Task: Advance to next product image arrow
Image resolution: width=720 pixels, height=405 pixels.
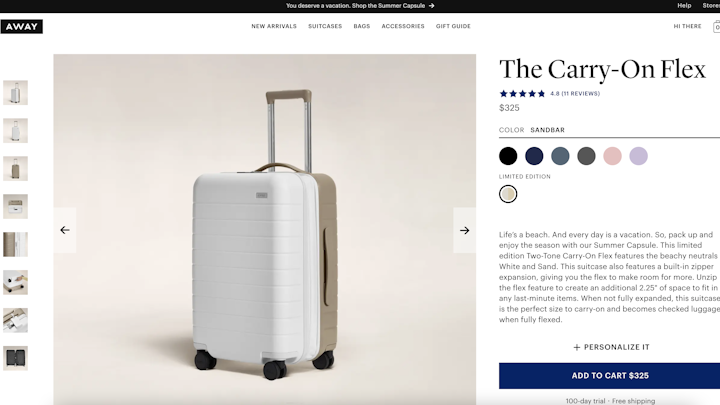Action: pos(464,230)
